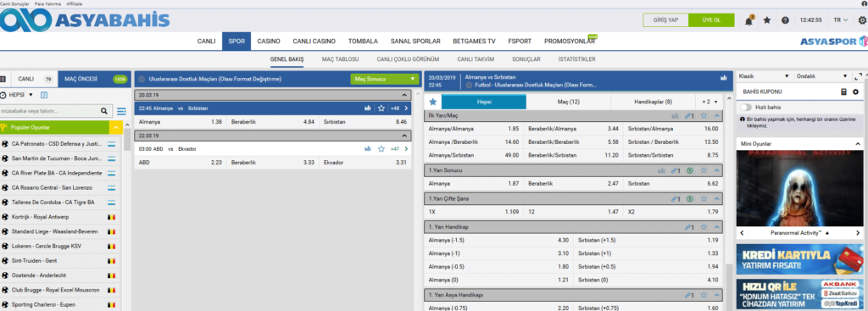Open the Paranormal Activity game thumbnail
This screenshot has height=311, width=868.
[800, 187]
